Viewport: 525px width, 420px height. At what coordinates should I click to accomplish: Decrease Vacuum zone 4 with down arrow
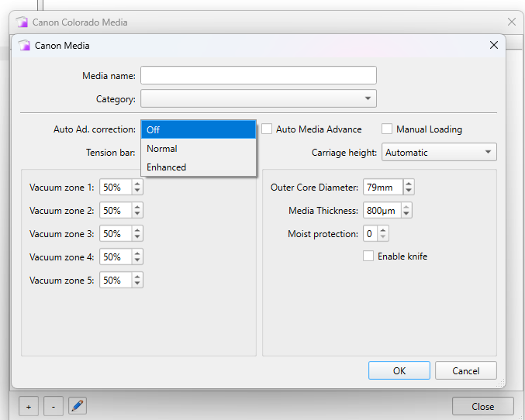pyautogui.click(x=137, y=260)
